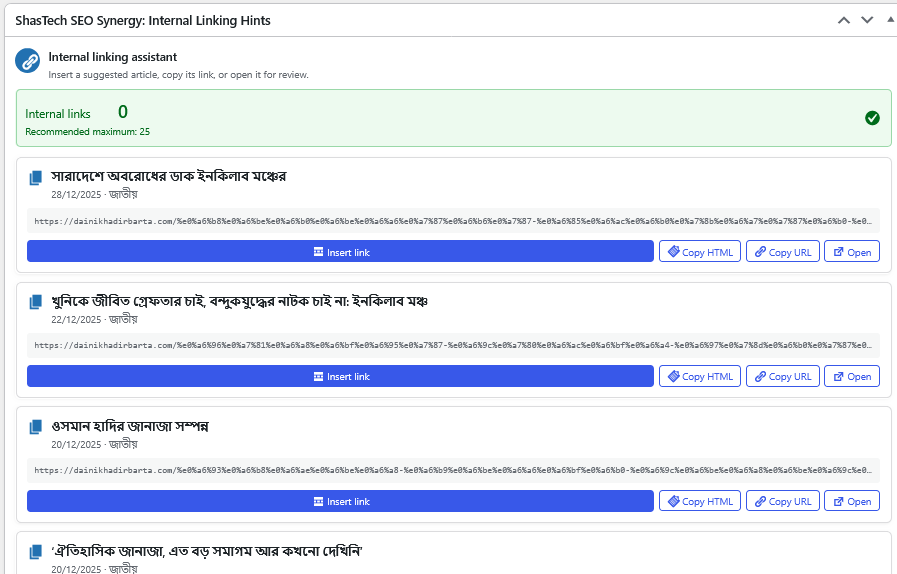Click the green checkmark status icon

tap(872, 118)
